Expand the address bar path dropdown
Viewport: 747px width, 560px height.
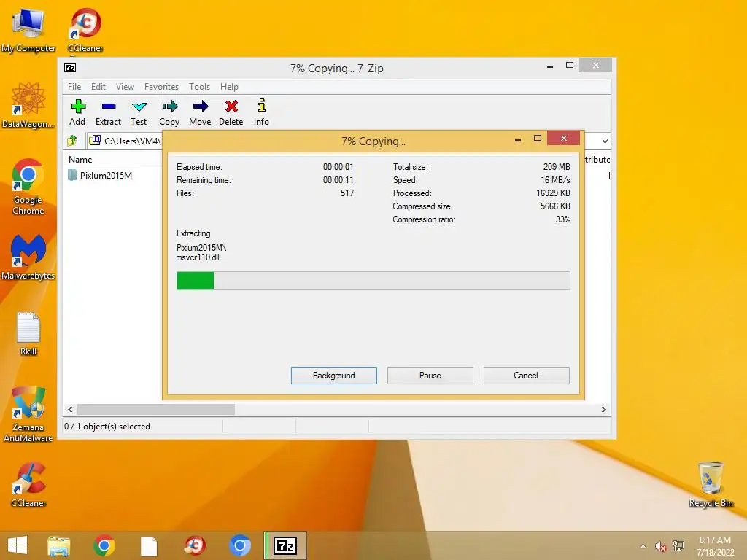[605, 141]
